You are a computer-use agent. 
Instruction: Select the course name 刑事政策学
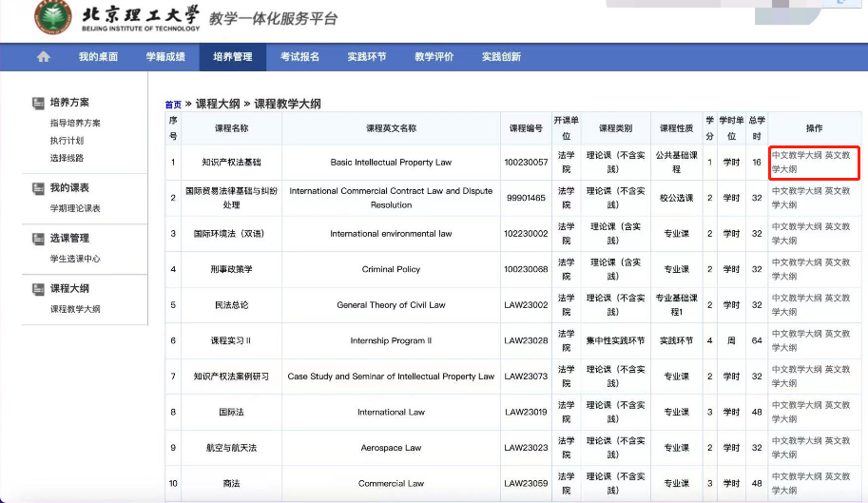pos(231,269)
